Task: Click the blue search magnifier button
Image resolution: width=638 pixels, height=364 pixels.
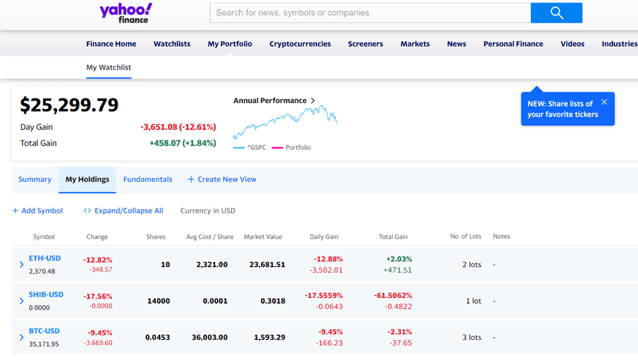Action: pos(556,13)
